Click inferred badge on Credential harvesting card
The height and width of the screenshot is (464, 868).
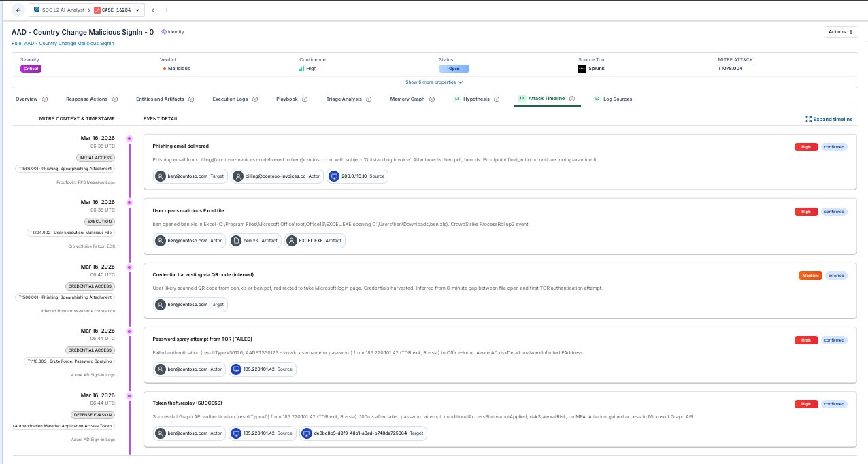837,276
